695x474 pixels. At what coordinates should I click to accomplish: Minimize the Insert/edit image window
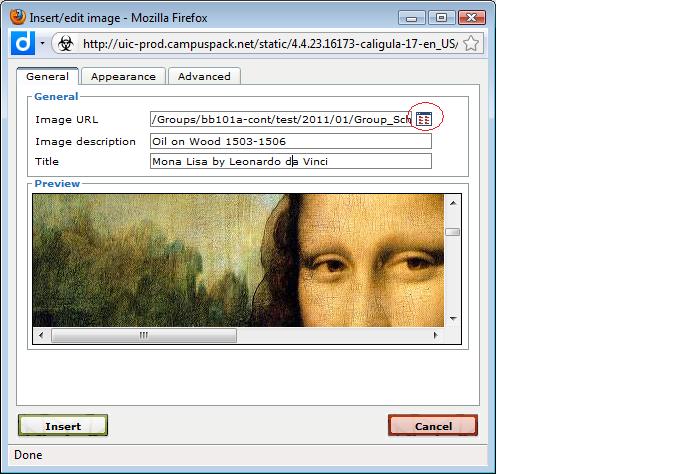tap(411, 18)
